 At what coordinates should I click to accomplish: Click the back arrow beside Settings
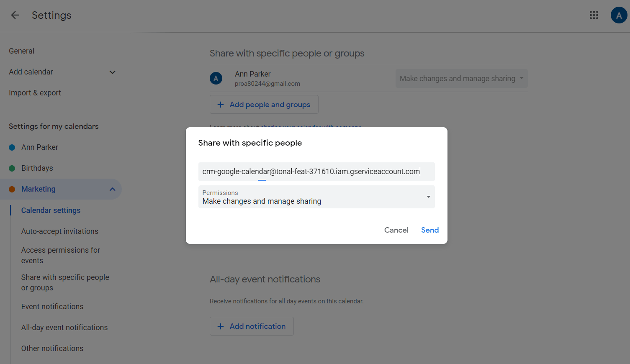click(15, 15)
